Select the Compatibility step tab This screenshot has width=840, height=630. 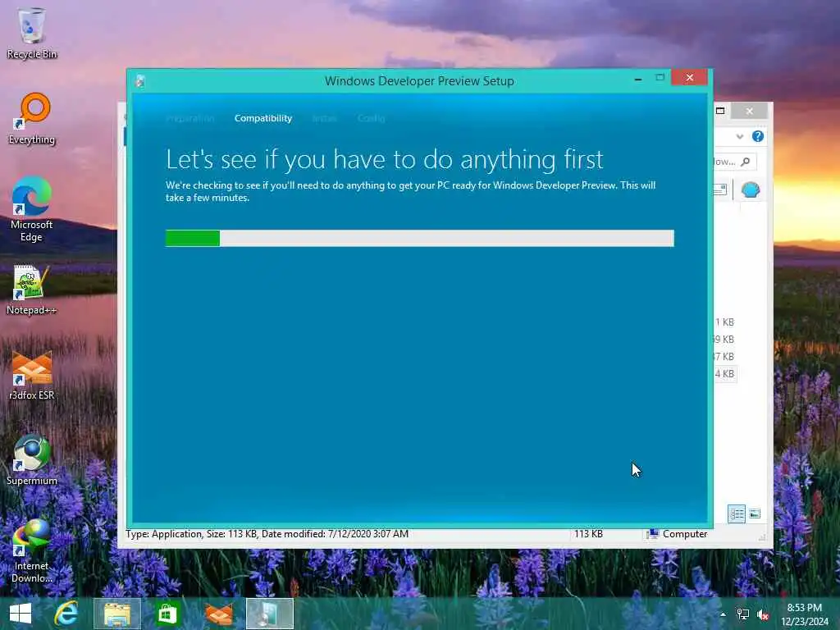263,118
